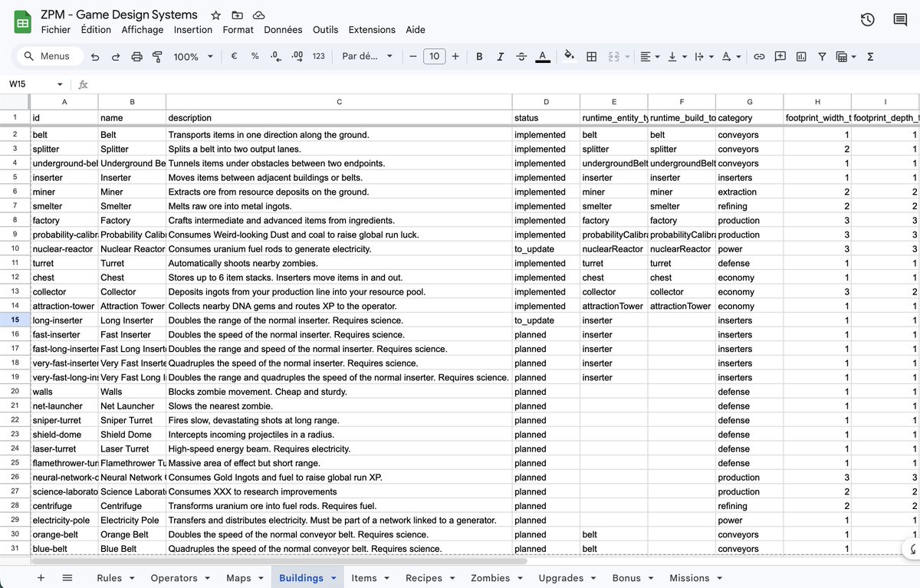Activate the paint format tool
The width and height of the screenshot is (920, 588).
(158, 56)
